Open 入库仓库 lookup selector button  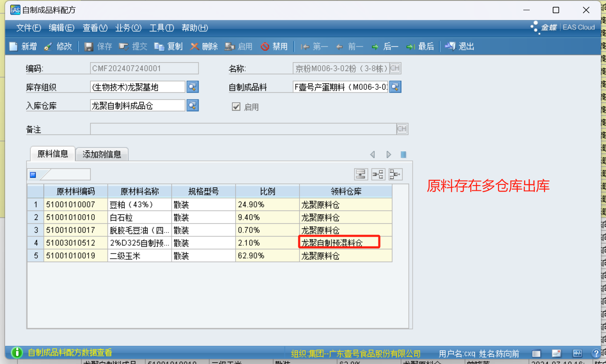tap(193, 106)
